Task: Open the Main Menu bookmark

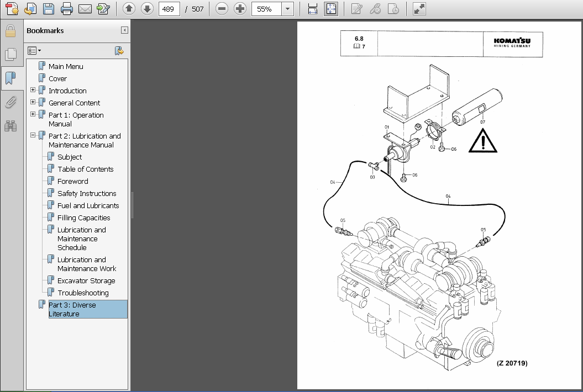Action: pos(66,66)
